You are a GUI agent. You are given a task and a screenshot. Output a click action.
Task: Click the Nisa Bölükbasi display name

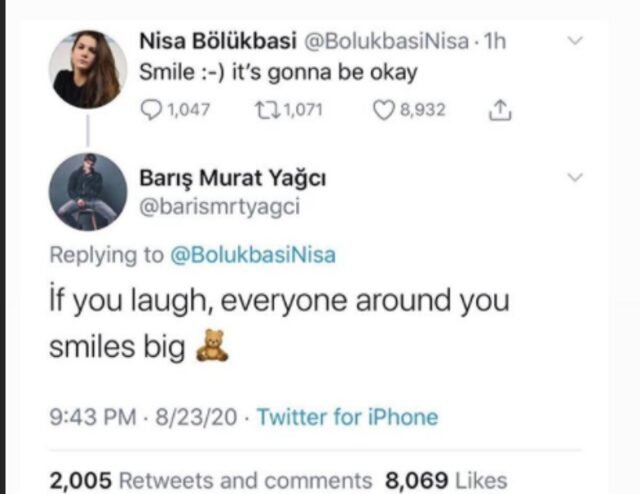click(214, 43)
